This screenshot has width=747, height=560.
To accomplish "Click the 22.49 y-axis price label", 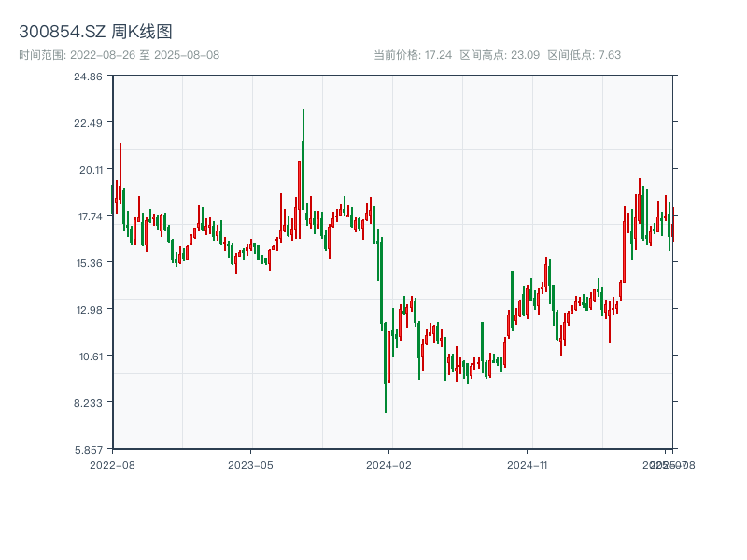I will [89, 123].
